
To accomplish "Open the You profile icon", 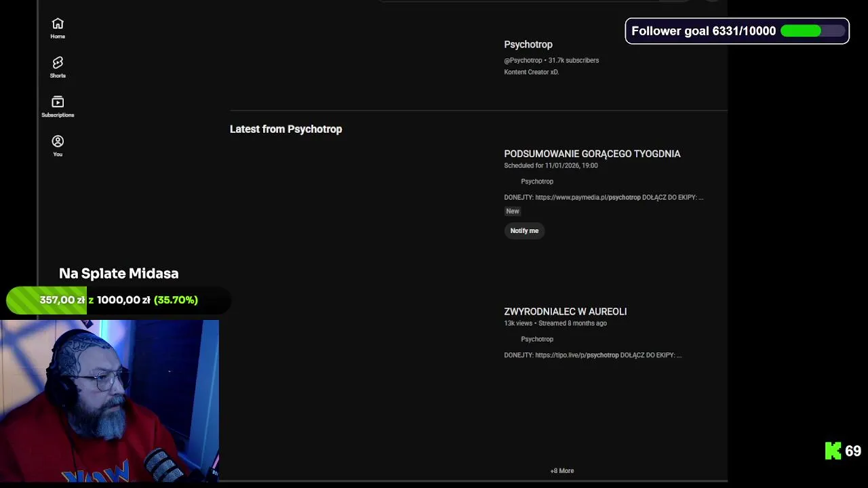I will 58,146.
